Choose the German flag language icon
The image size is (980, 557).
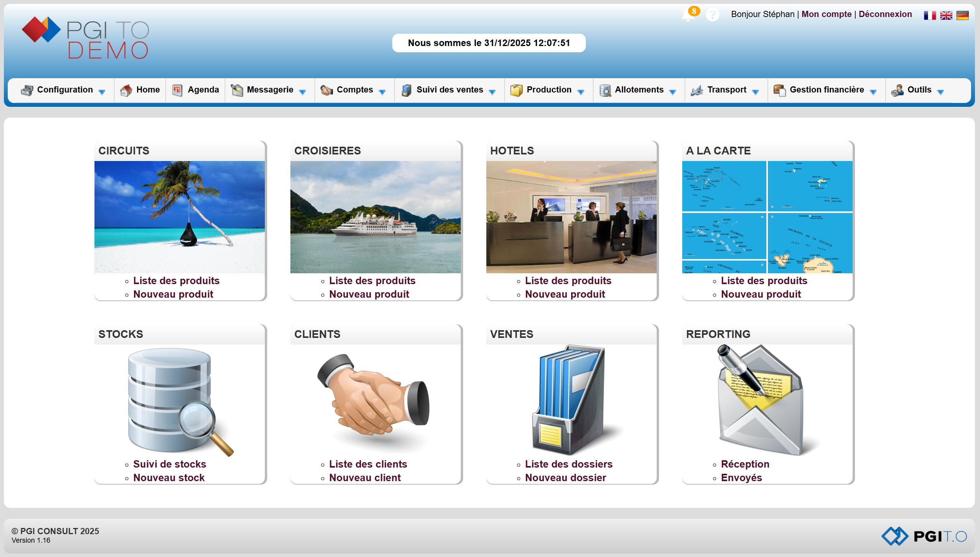[962, 15]
